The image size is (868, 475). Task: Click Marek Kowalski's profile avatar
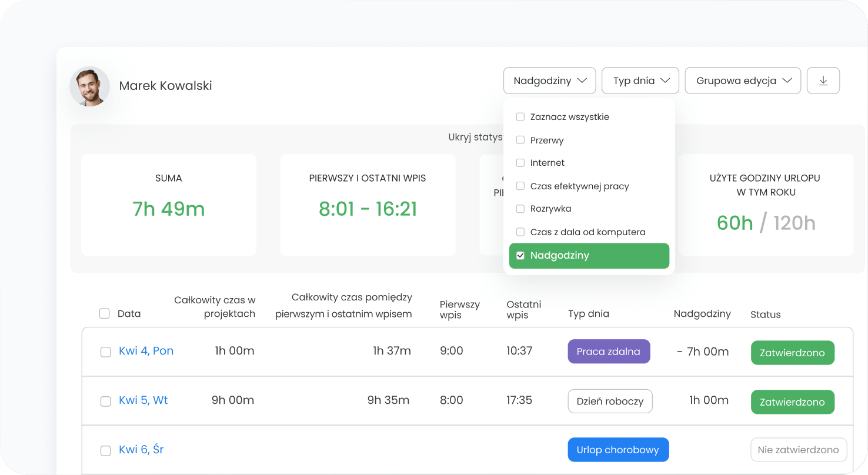pyautogui.click(x=90, y=86)
